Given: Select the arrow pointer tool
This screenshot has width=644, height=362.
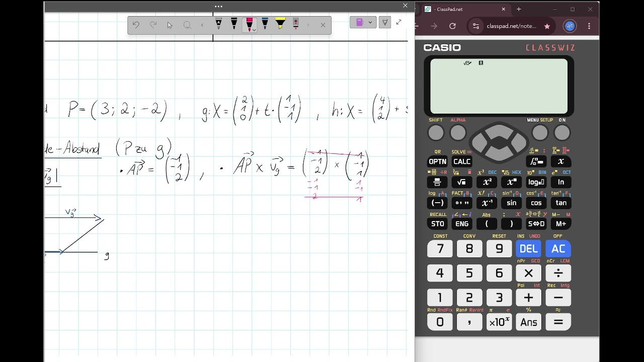Looking at the screenshot, I should [x=170, y=25].
